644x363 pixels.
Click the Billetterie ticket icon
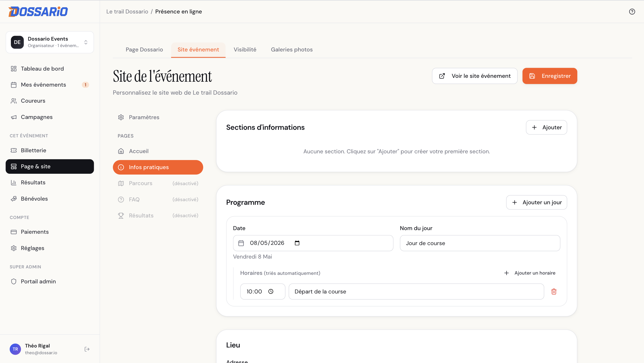coord(14,150)
